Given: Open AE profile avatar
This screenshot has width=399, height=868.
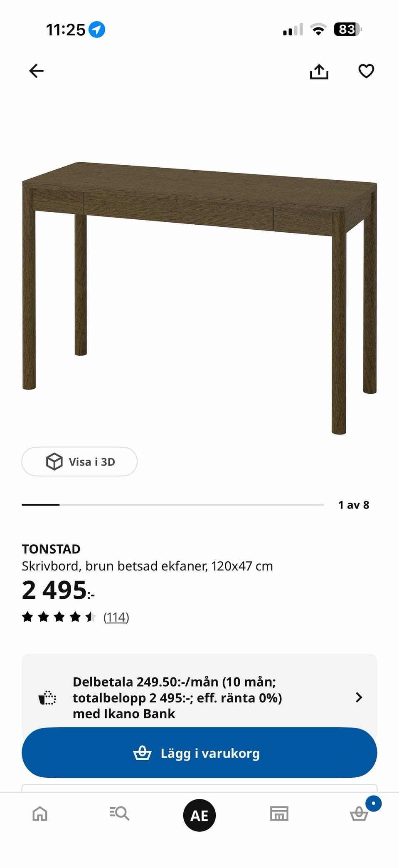Looking at the screenshot, I should click(199, 815).
